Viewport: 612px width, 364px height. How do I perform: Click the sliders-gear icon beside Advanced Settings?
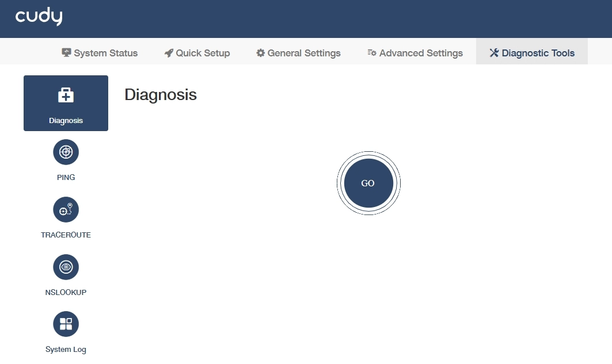(x=372, y=53)
